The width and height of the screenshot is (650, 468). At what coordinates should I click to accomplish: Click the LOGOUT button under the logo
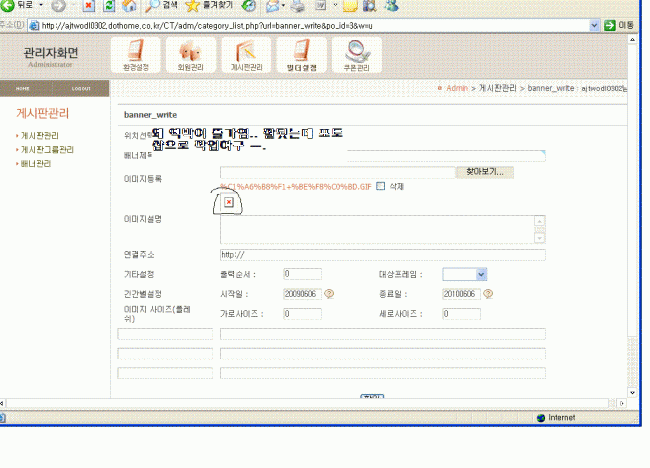(80, 88)
